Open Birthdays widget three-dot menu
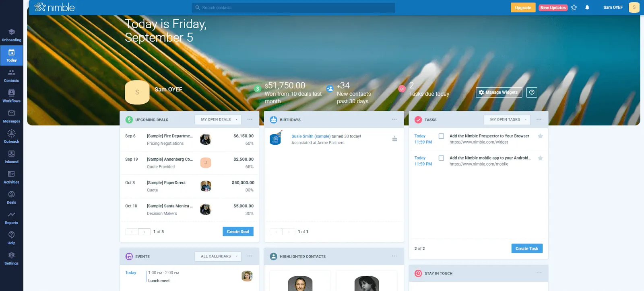Viewport: 644px width, 291px height. click(394, 119)
